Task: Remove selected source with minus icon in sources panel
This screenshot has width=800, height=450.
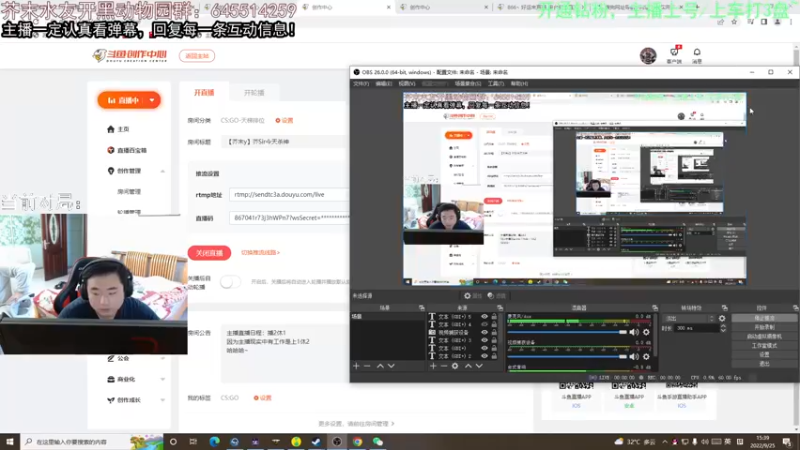Action: click(444, 366)
